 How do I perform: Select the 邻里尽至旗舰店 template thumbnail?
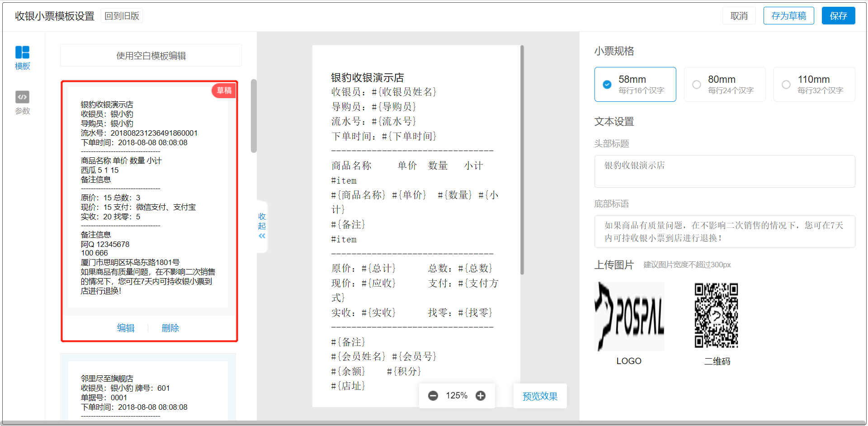point(148,389)
